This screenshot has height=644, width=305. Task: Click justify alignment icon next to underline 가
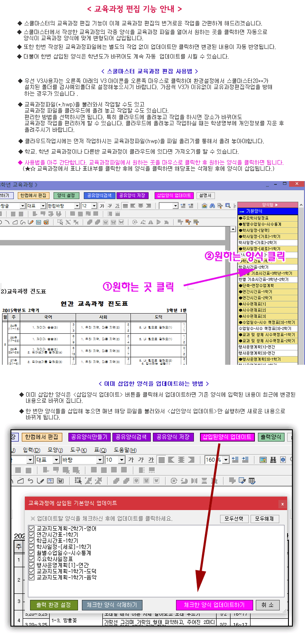point(162,460)
